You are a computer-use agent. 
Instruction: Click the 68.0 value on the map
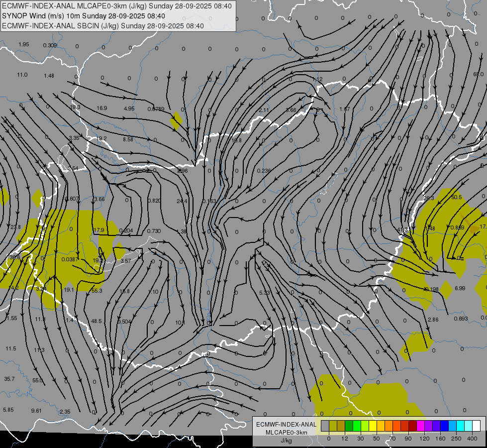(x=479, y=74)
